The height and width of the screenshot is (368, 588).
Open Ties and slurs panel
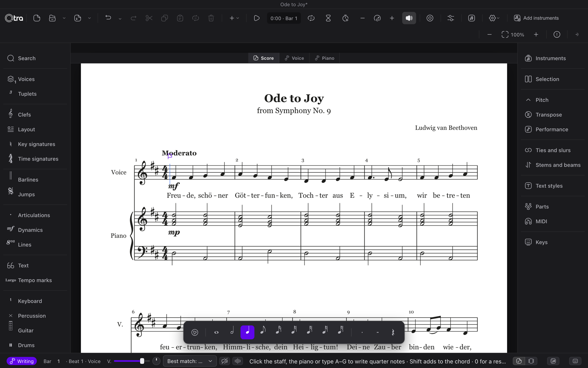552,150
